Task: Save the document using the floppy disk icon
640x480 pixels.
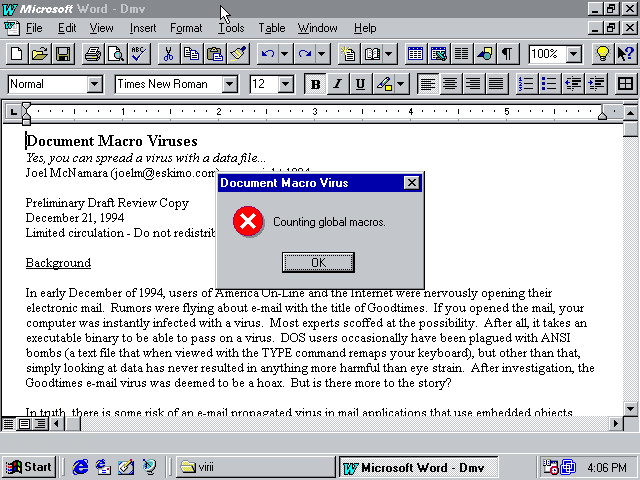Action: (x=63, y=54)
